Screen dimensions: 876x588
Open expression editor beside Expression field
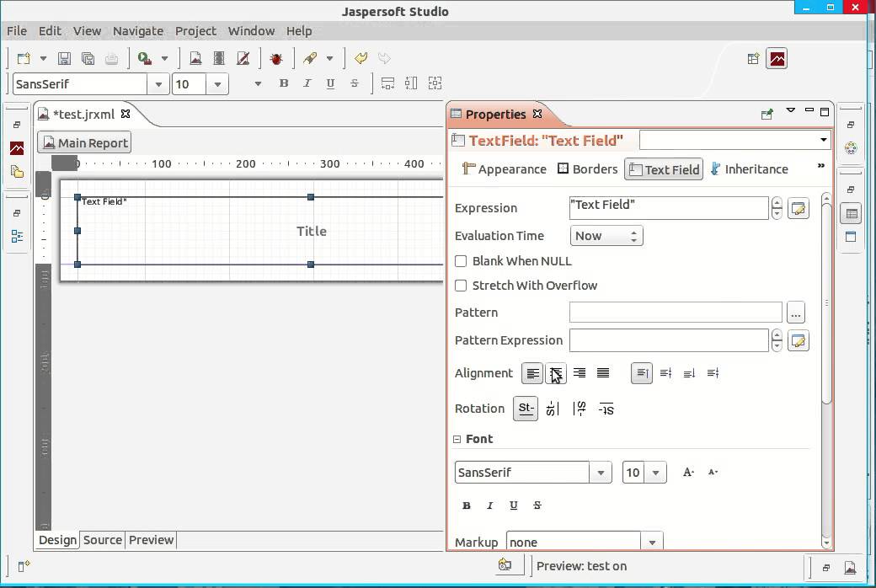[x=799, y=208]
